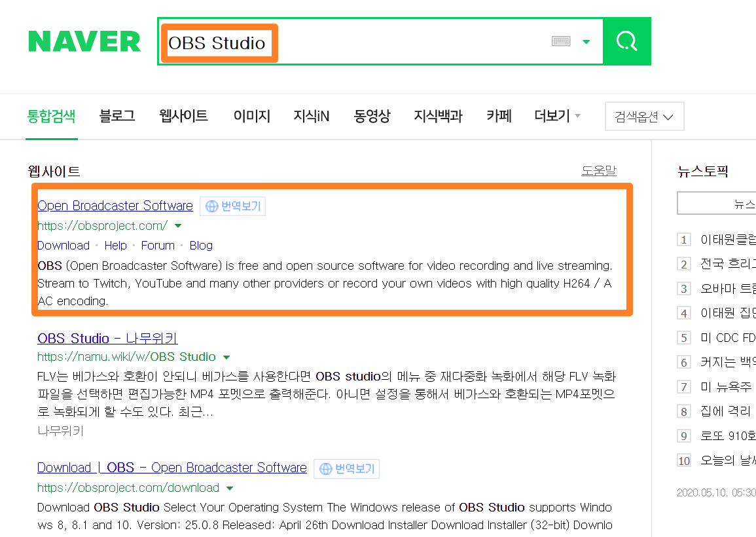Open the Forum sublink
The height and width of the screenshot is (537, 756).
[x=158, y=246]
